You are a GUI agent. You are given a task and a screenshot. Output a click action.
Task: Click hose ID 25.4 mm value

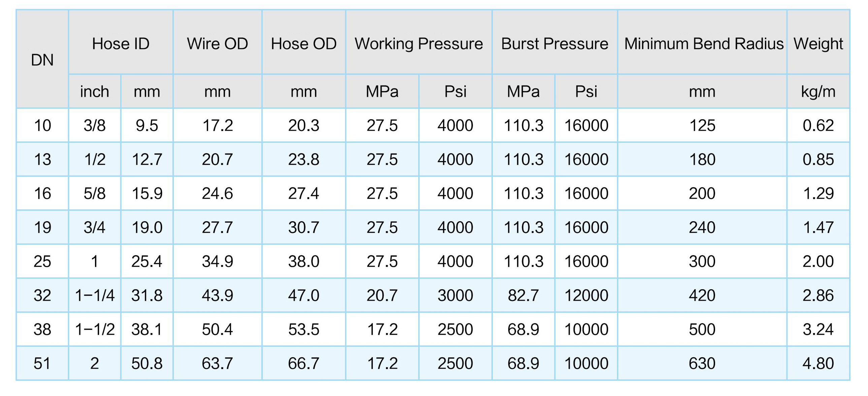click(x=147, y=261)
